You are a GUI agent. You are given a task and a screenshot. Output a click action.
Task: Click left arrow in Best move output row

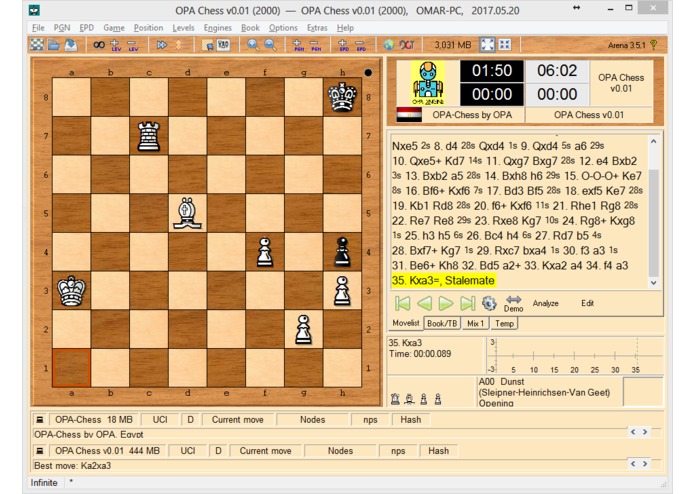pyautogui.click(x=633, y=463)
